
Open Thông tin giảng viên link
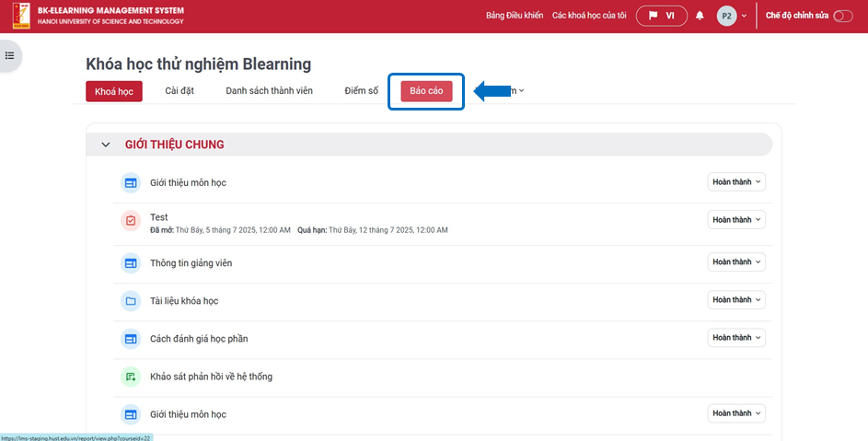tap(191, 263)
